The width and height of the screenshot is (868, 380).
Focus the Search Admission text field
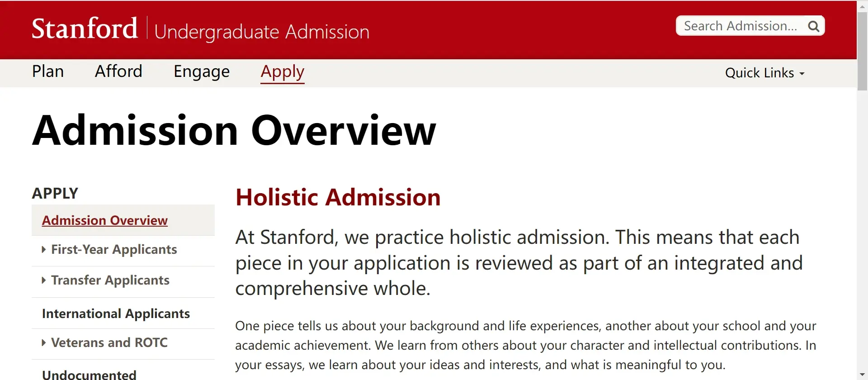[741, 26]
